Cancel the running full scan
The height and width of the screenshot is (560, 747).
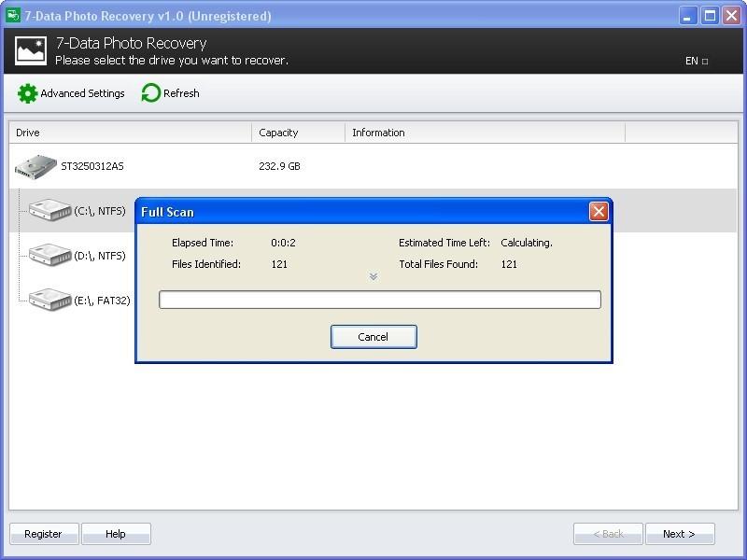point(373,337)
